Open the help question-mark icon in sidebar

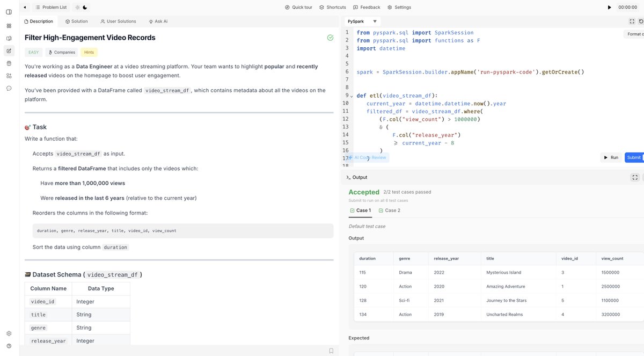9,346
